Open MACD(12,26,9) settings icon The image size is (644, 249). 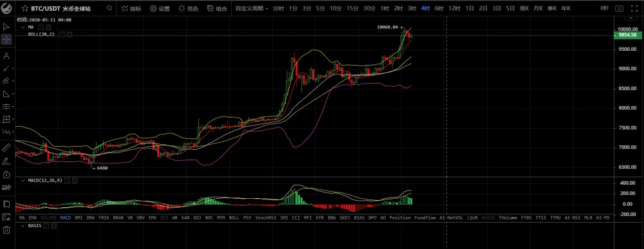68,180
